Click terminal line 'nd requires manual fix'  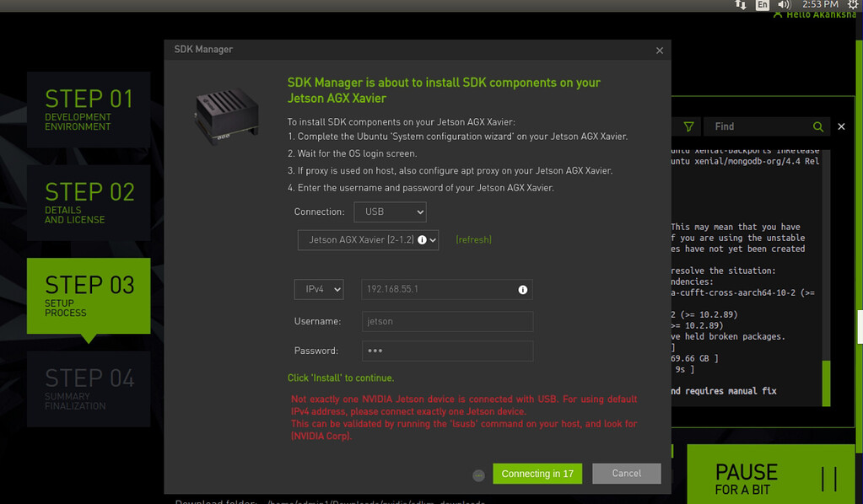pos(723,391)
